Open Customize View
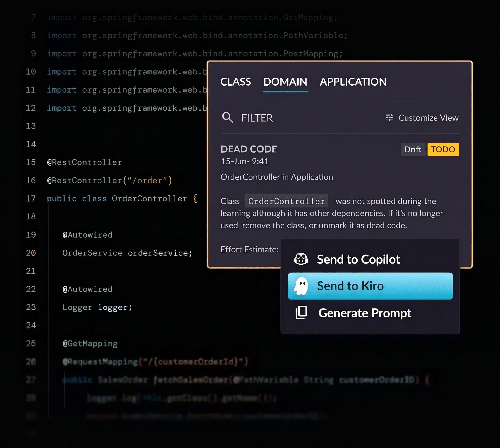 (422, 118)
